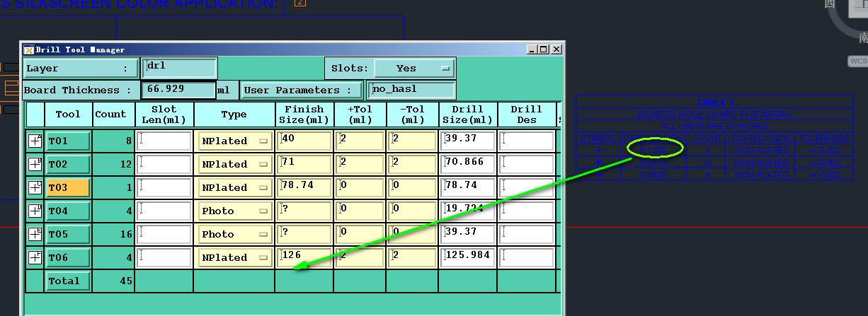868x316 pixels.
Task: Click the -Tol field for T02
Action: click(x=412, y=164)
